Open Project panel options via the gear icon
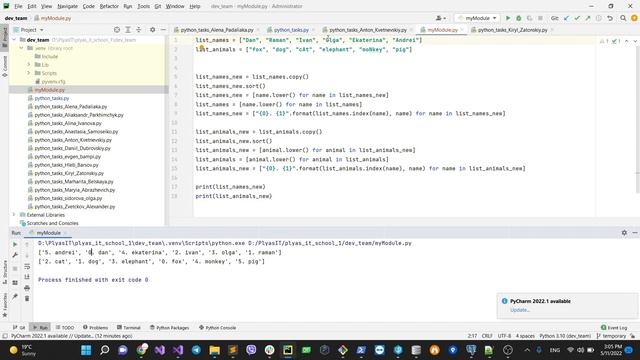 (153, 30)
